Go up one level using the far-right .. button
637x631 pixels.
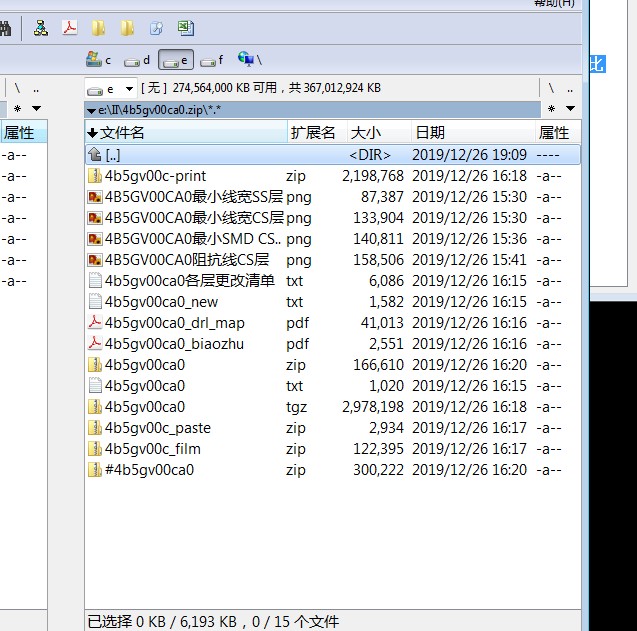pos(570,89)
